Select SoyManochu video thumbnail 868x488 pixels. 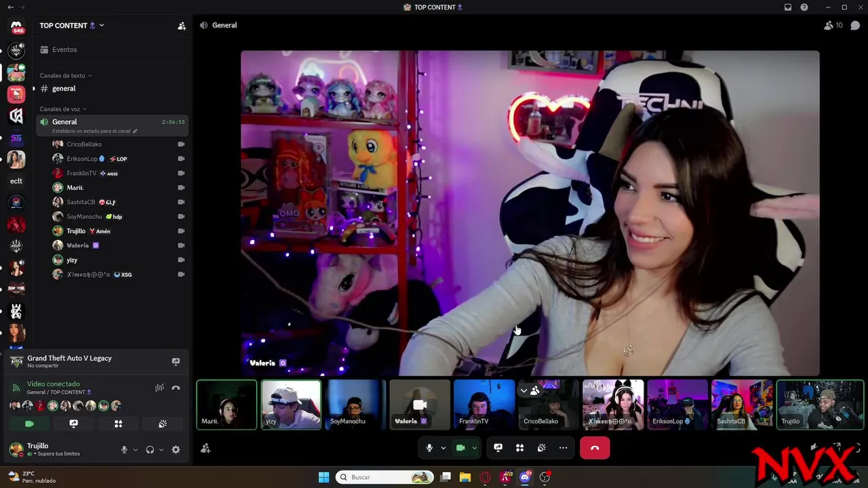(x=355, y=405)
